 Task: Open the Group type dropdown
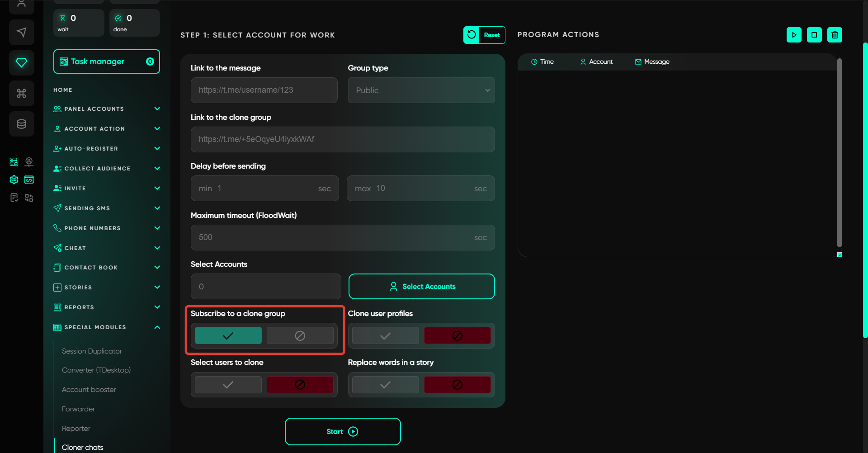point(421,90)
